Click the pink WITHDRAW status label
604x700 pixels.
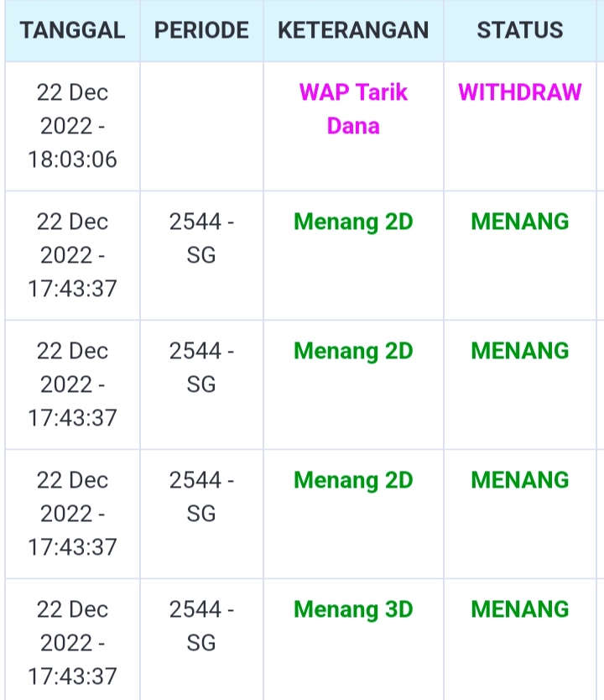click(x=519, y=92)
